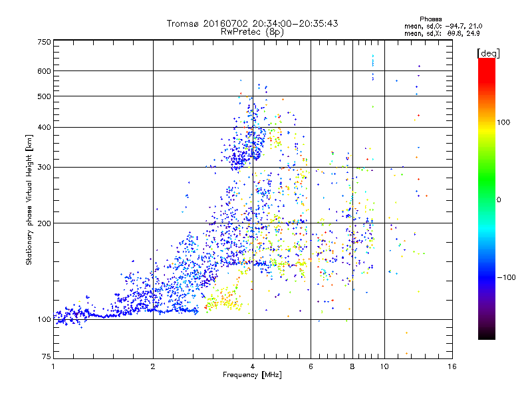This screenshot has height=399, width=532.
Task: Click the x-axis tick label '8'
Action: click(x=352, y=366)
